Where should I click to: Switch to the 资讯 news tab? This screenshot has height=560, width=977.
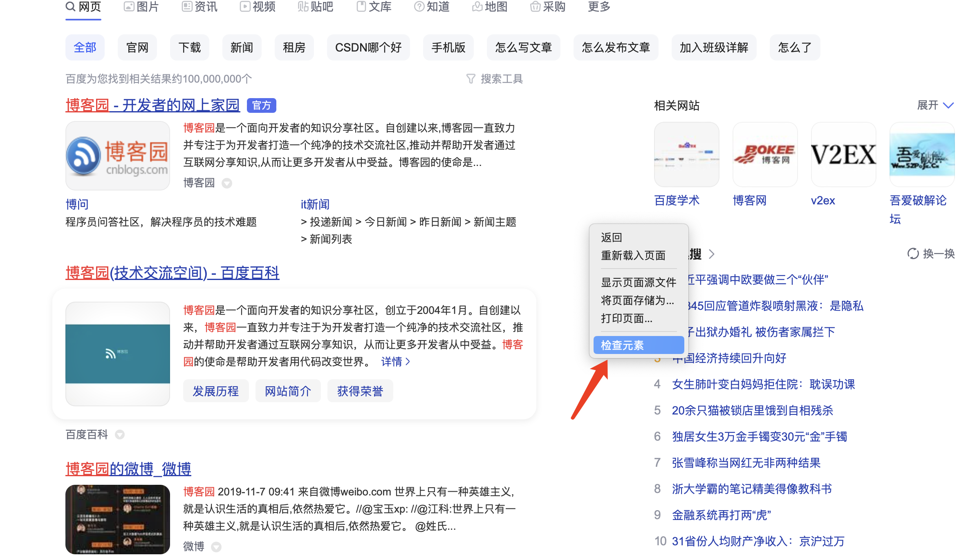[199, 7]
